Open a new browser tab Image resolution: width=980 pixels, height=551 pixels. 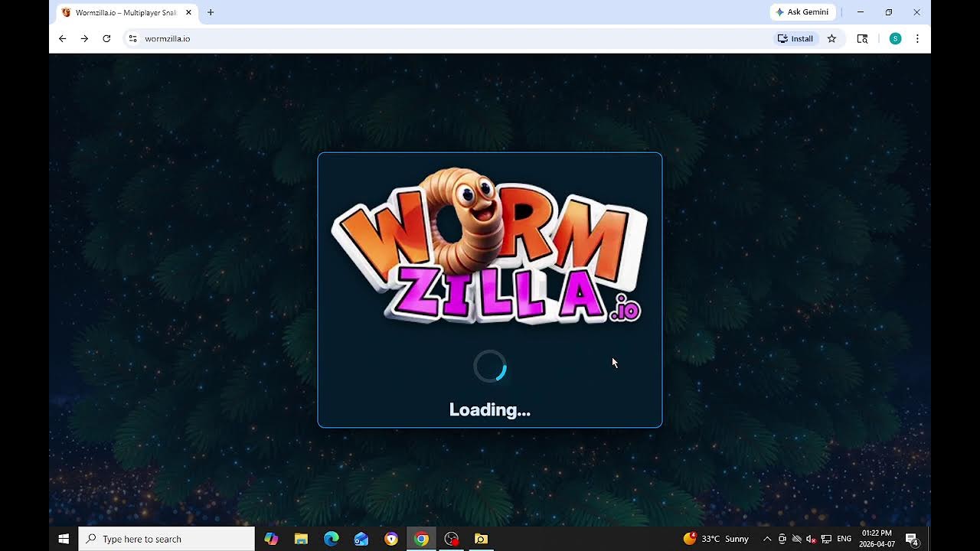tap(211, 12)
